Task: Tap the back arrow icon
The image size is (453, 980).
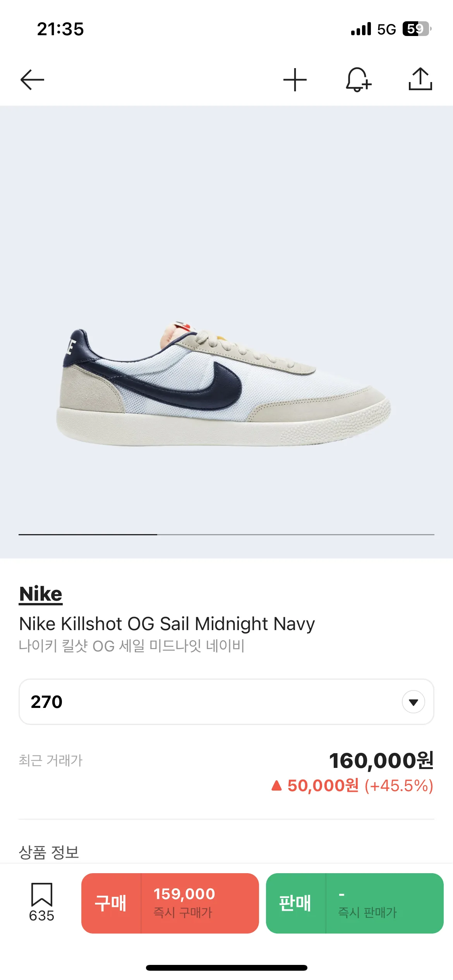Action: [32, 80]
